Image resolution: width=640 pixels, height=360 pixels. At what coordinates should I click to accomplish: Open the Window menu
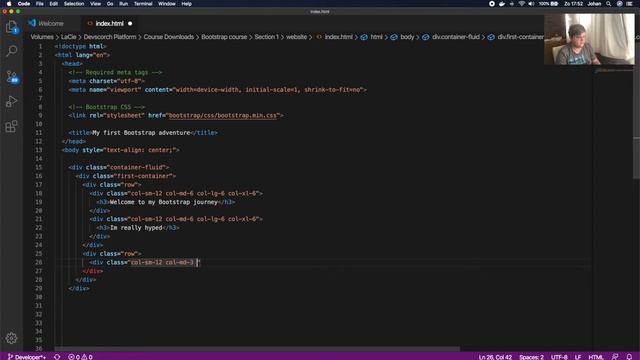click(167, 4)
